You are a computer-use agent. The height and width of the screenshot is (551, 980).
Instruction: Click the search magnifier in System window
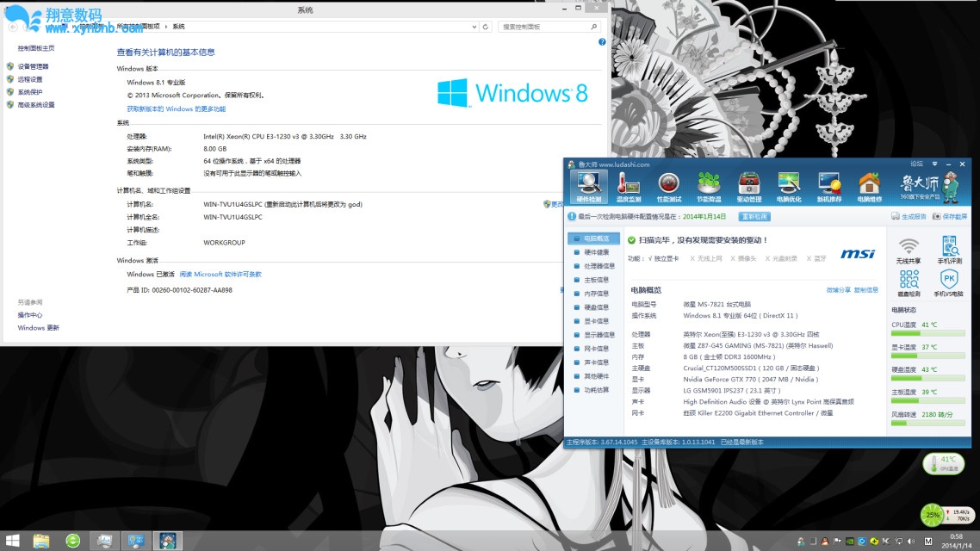[x=593, y=27]
